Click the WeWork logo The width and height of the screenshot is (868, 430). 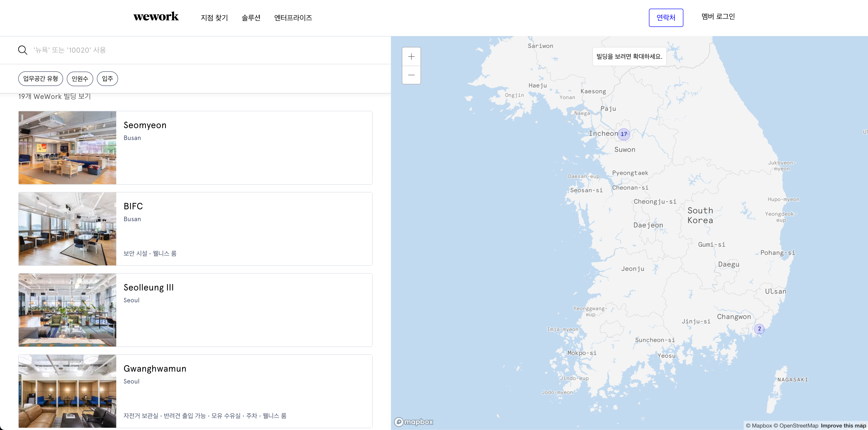click(156, 17)
